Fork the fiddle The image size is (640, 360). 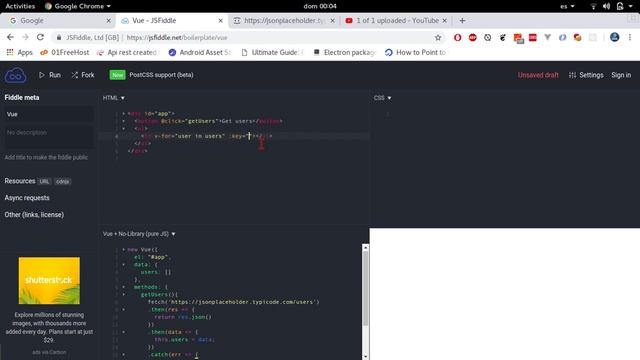[x=83, y=75]
